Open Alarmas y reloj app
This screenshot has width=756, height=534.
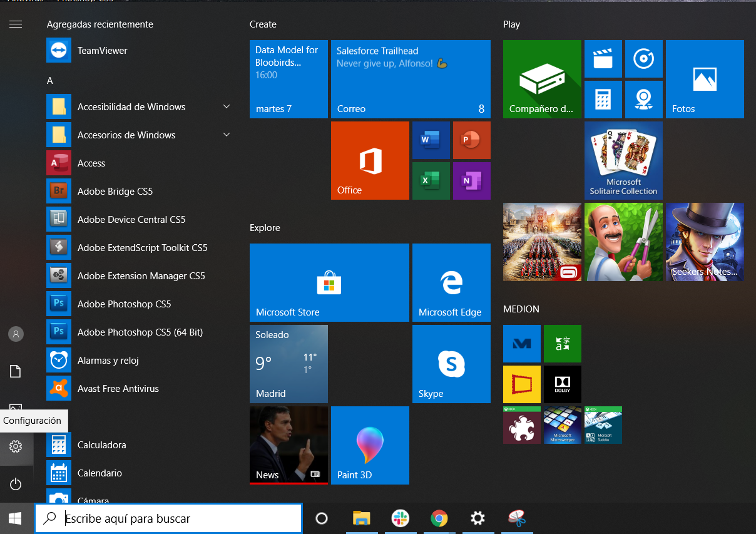click(139, 361)
